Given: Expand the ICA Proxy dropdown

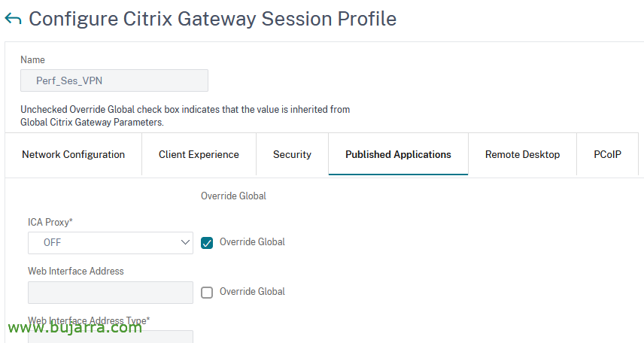Looking at the screenshot, I should [x=111, y=243].
